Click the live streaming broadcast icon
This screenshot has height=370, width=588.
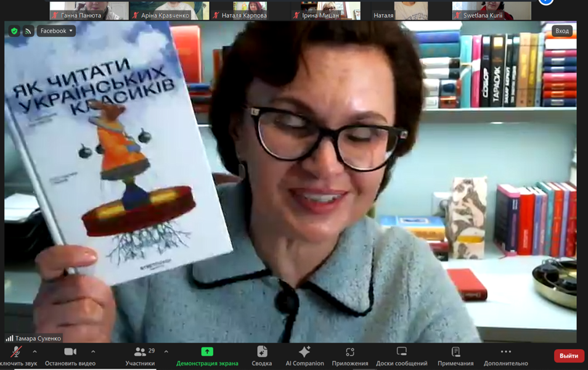click(28, 31)
